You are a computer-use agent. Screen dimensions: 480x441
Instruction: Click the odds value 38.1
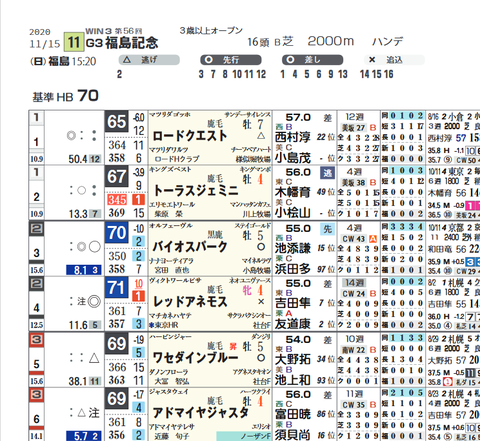coord(78,381)
